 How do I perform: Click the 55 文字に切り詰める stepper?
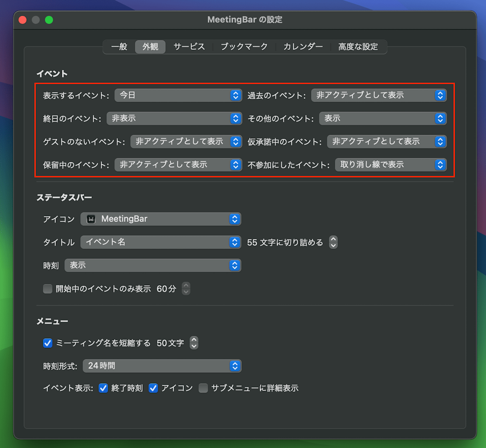tap(333, 242)
